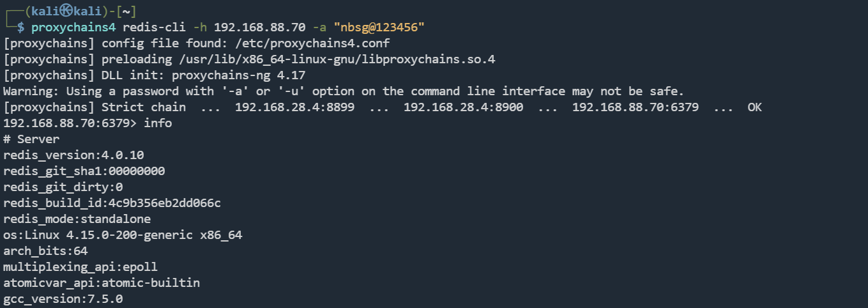Screen dimensions: 868x308
Task: Click the multiplexing_api:epoll line
Action: tap(80, 267)
